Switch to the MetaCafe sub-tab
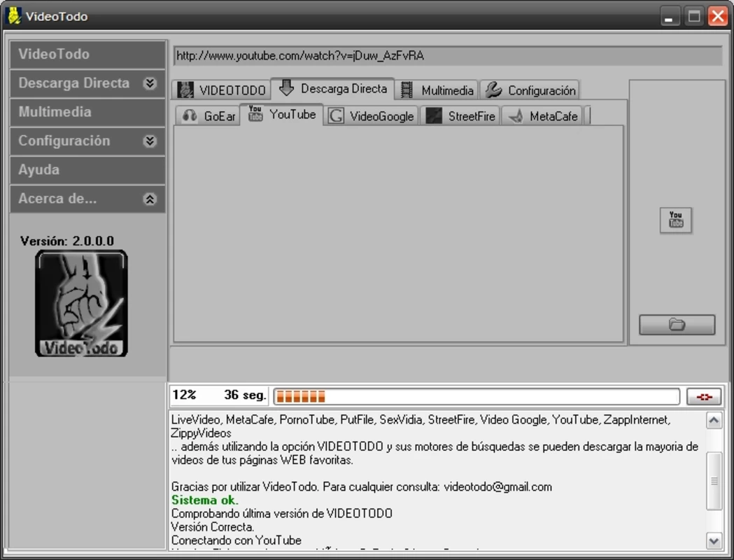734x560 pixels. coord(542,115)
